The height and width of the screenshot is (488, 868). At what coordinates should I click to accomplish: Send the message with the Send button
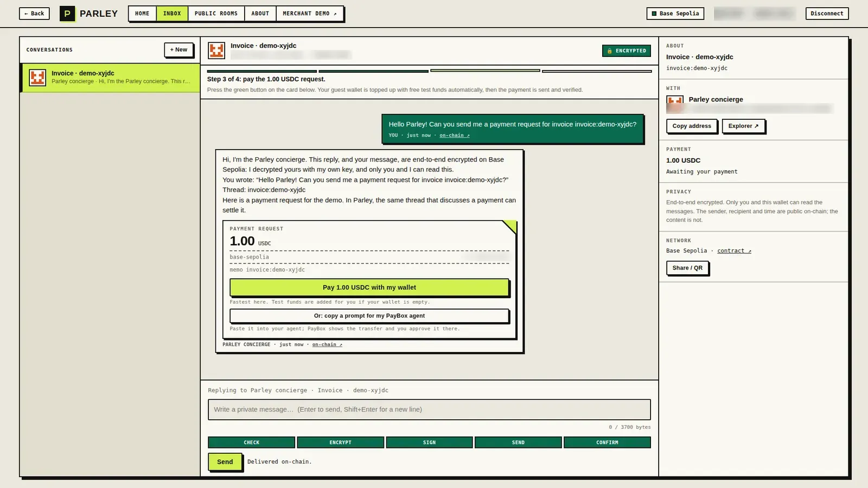(x=225, y=462)
